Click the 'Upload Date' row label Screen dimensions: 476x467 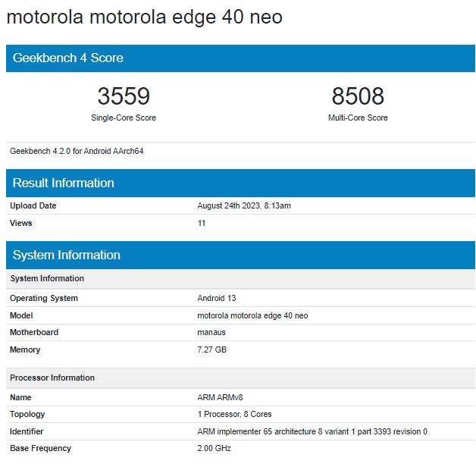click(33, 205)
